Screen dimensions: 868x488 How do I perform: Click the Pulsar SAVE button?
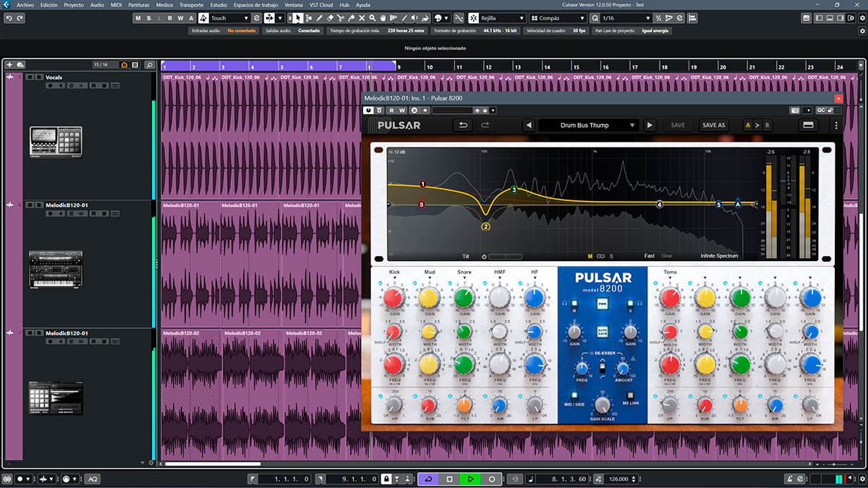coord(678,125)
